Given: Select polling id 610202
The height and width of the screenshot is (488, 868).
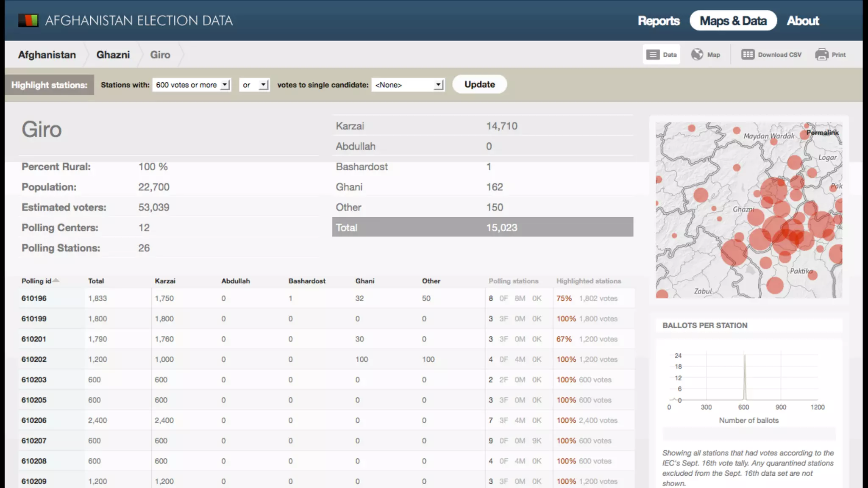Looking at the screenshot, I should click(x=34, y=359).
